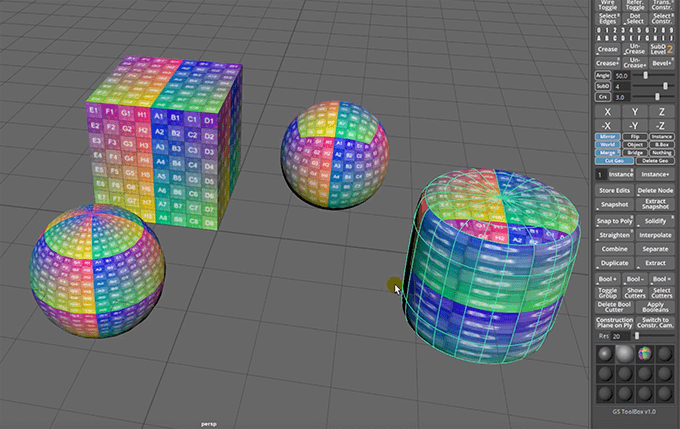Enable the Delete Geo option

655,161
